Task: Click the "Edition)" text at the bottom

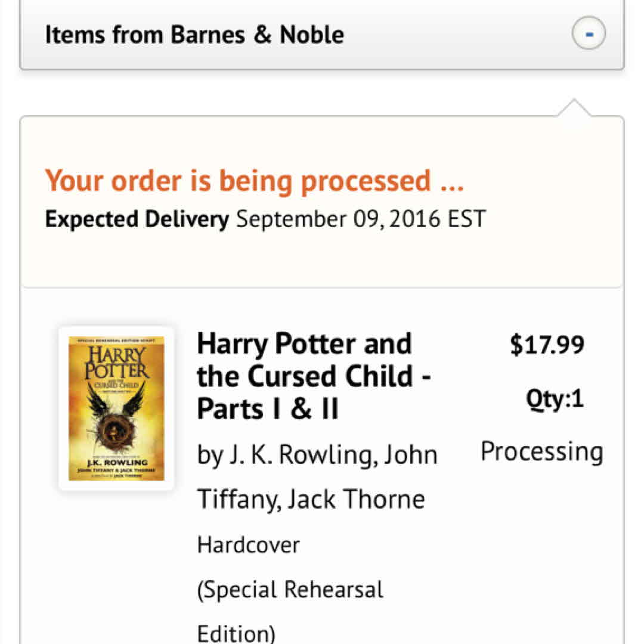Action: coord(236,632)
